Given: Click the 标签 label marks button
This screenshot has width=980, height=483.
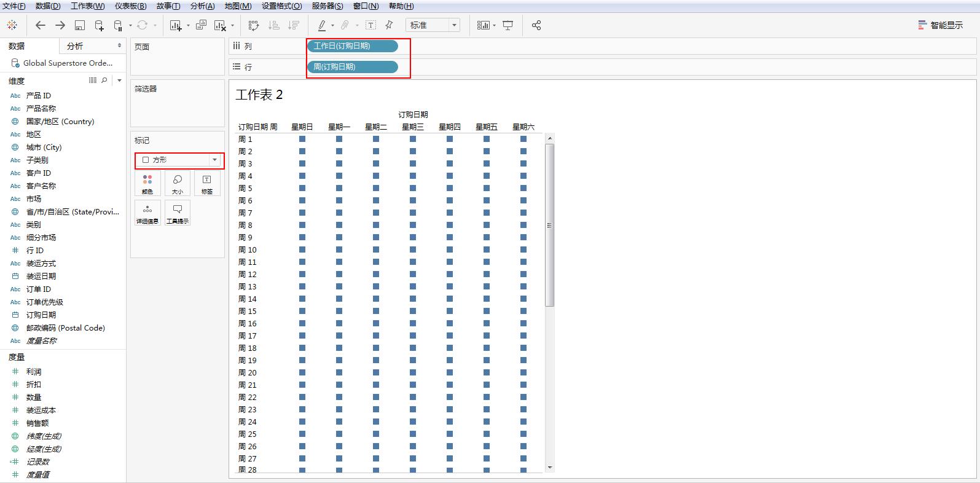Looking at the screenshot, I should [207, 184].
